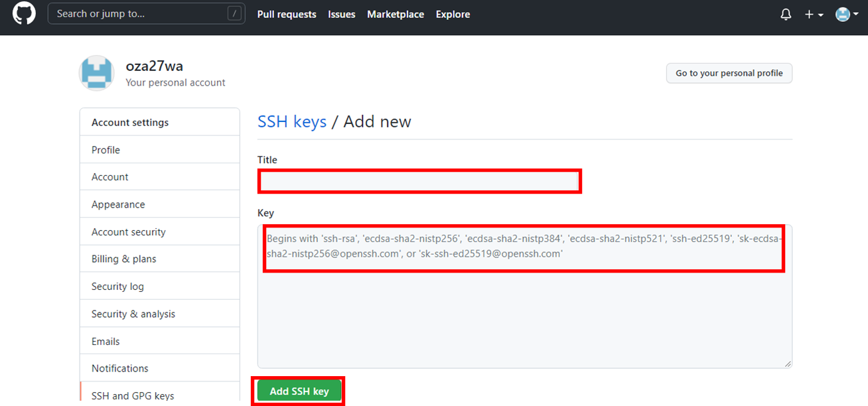Click your profile avatar icon
The width and height of the screenshot is (868, 406).
click(x=843, y=14)
